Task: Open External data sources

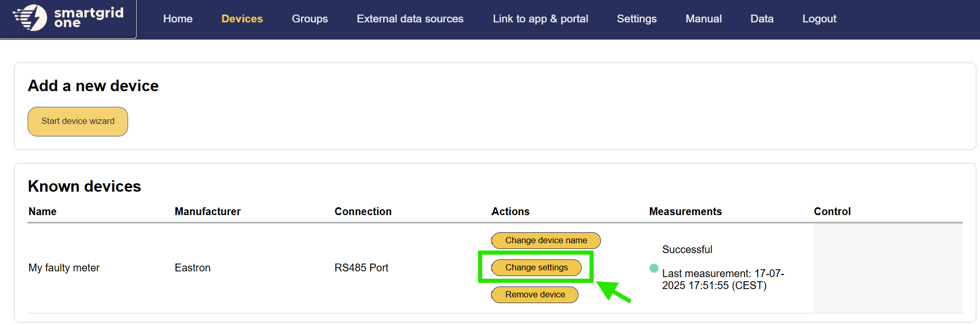Action: pyautogui.click(x=410, y=19)
